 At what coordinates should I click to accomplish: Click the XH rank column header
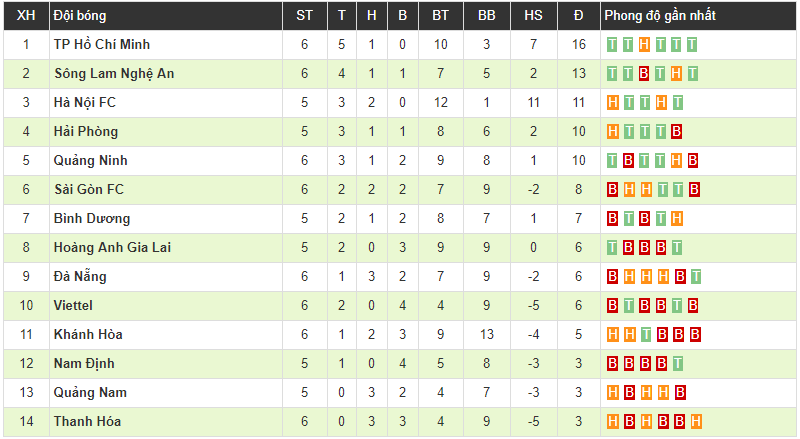pyautogui.click(x=27, y=16)
